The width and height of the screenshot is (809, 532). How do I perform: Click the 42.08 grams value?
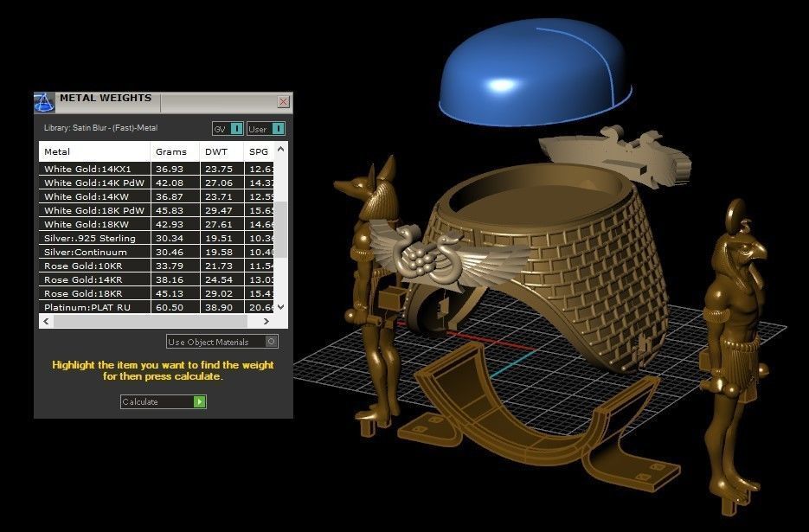(x=170, y=183)
